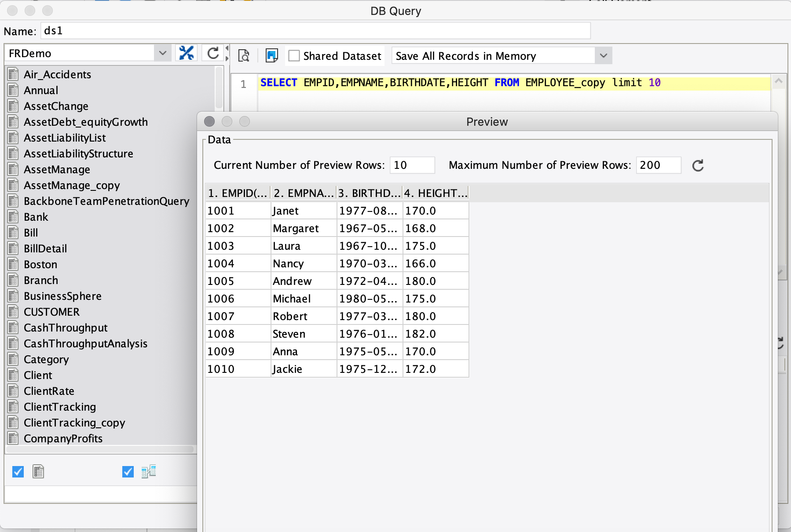Expand the FRDemo database selector
Image resolution: width=791 pixels, height=532 pixels.
[163, 53]
